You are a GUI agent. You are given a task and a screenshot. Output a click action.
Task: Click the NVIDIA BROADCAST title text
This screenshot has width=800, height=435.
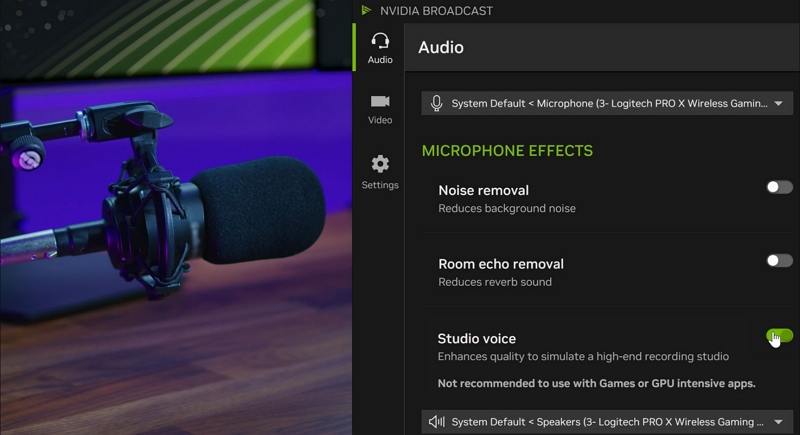click(x=436, y=11)
